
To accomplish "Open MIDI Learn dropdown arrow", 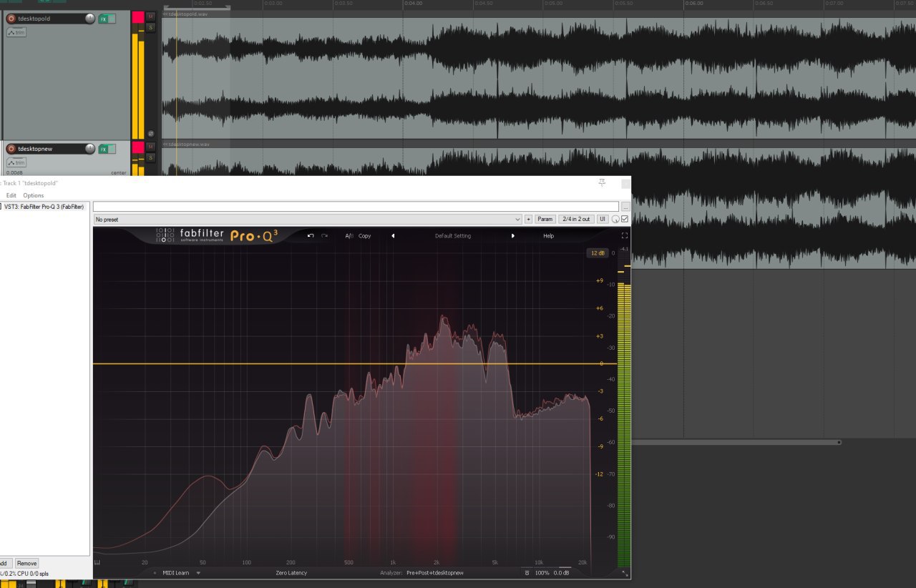I will tap(198, 573).
